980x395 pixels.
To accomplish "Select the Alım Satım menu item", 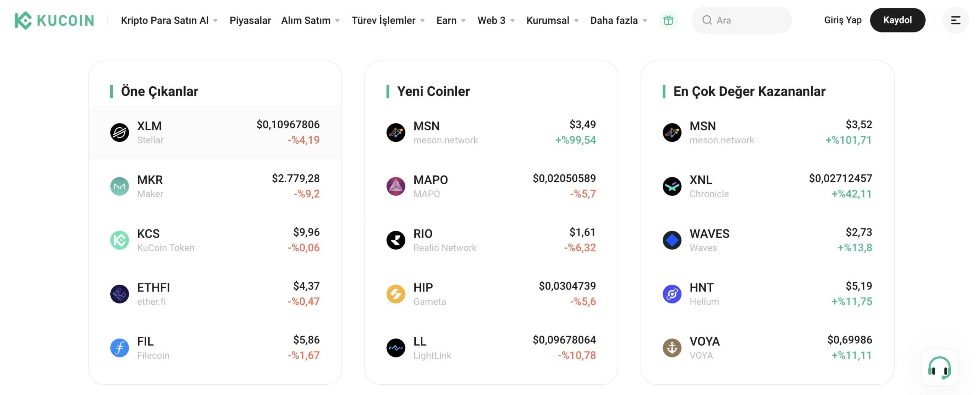I will point(306,20).
